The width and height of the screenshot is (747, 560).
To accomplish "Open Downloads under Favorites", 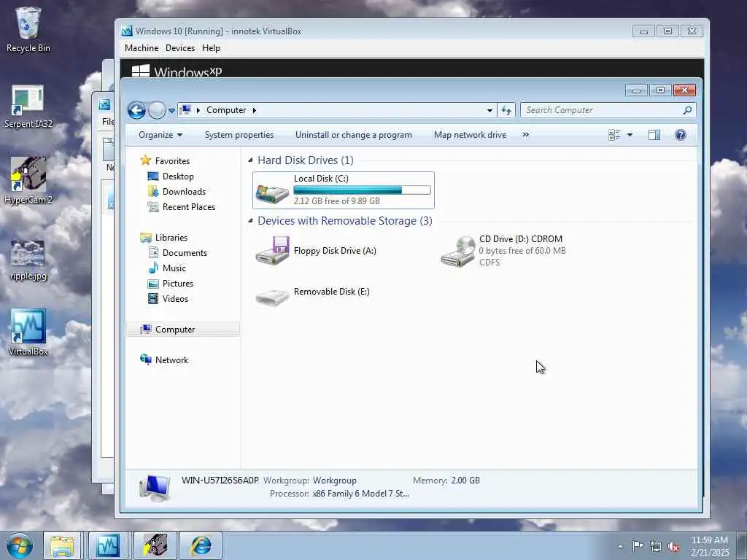I will tap(177, 192).
